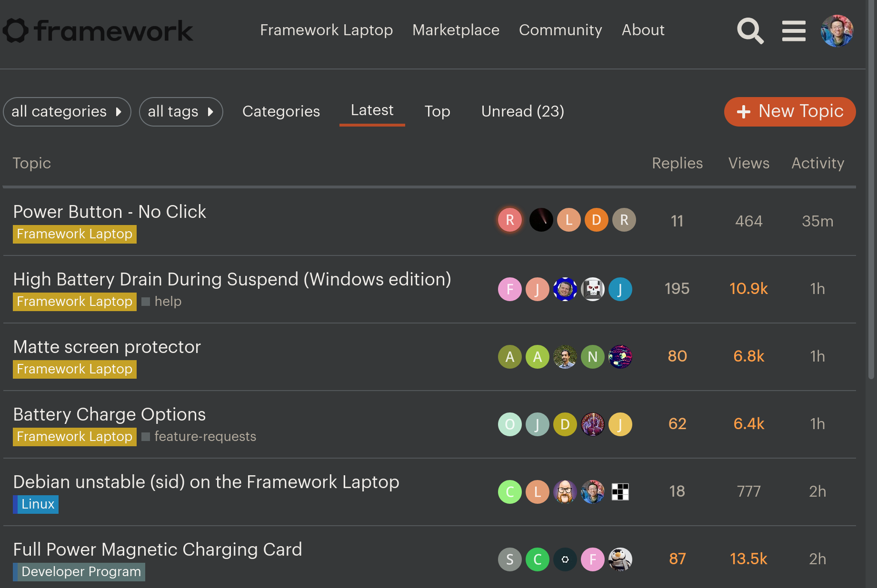
Task: Open High Battery Drain During Suspend topic
Action: [x=232, y=279]
